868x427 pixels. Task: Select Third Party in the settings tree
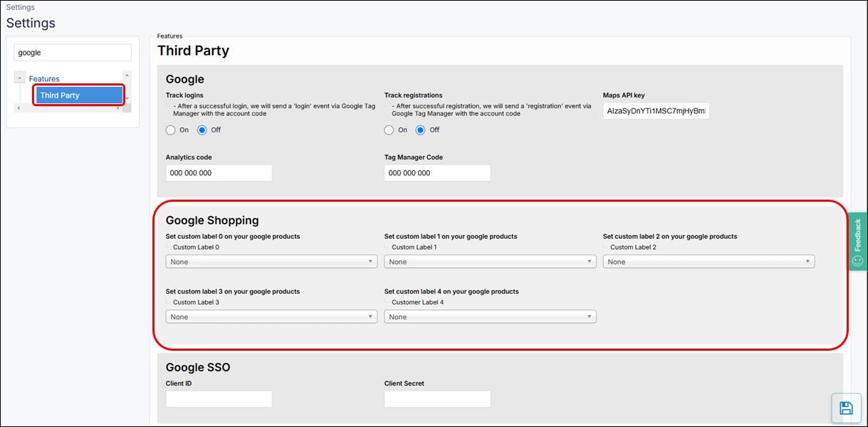pos(78,94)
